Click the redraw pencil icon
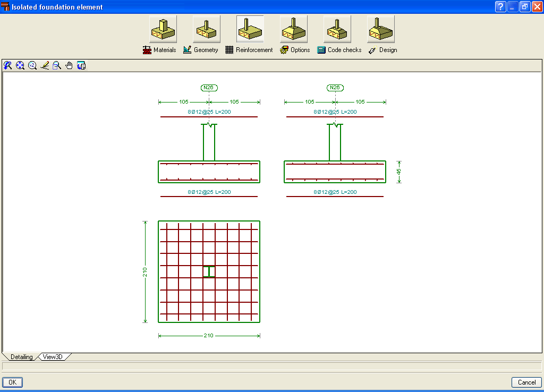 pyautogui.click(x=45, y=65)
